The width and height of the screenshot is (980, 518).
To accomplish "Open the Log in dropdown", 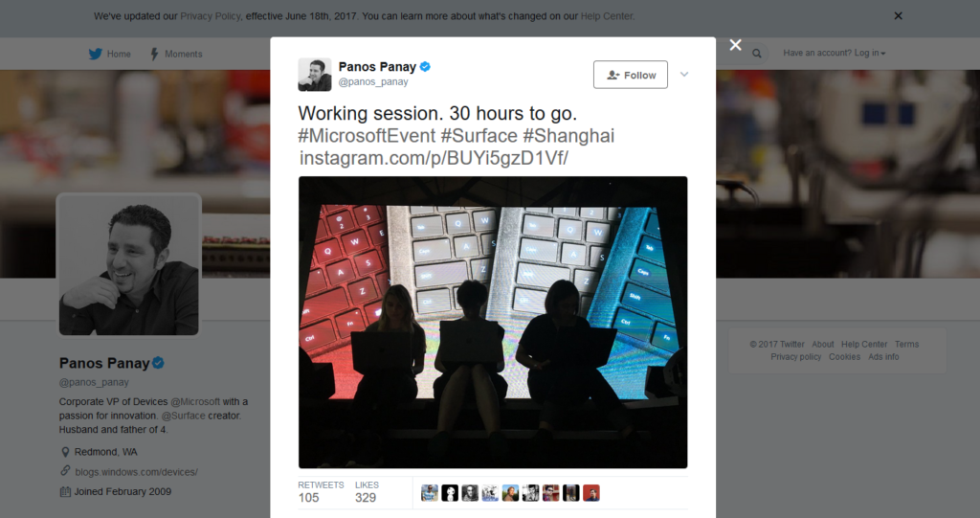I will pos(835,54).
